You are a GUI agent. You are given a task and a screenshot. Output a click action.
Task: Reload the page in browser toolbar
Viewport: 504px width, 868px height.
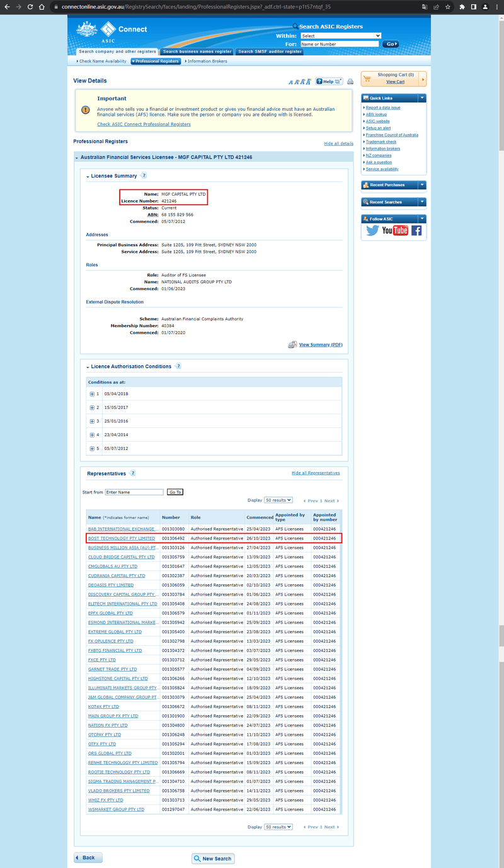pos(30,7)
